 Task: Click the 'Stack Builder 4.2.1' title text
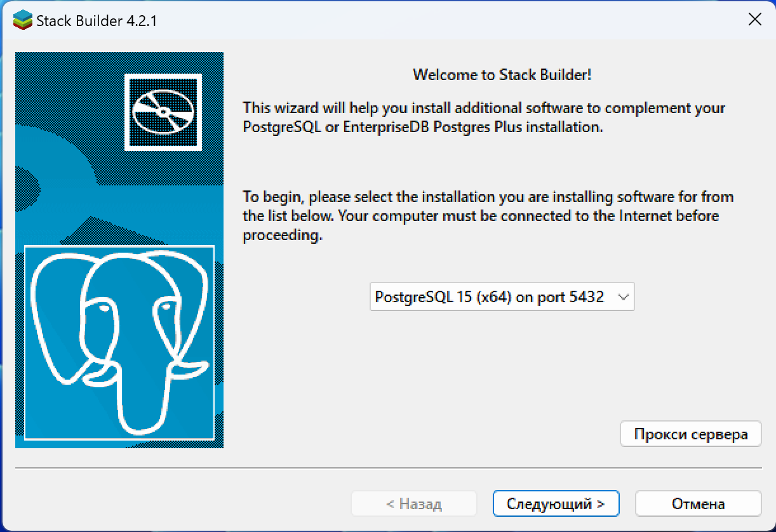point(97,21)
